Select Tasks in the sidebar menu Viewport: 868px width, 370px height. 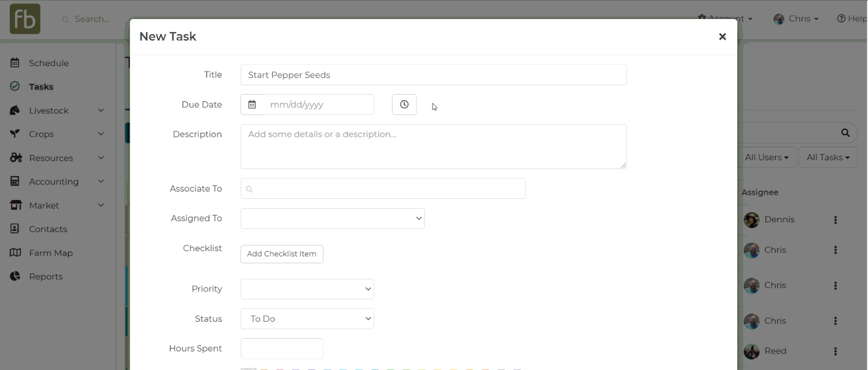click(x=41, y=87)
